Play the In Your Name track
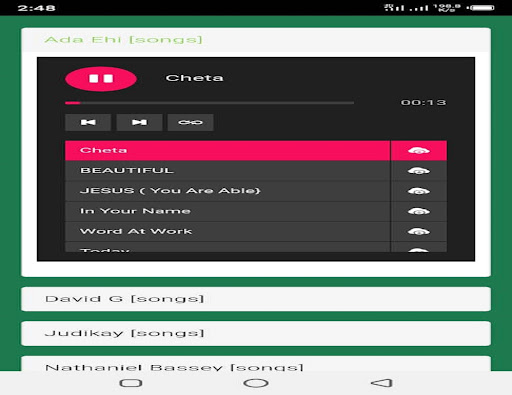The width and height of the screenshot is (512, 395). pyautogui.click(x=228, y=212)
